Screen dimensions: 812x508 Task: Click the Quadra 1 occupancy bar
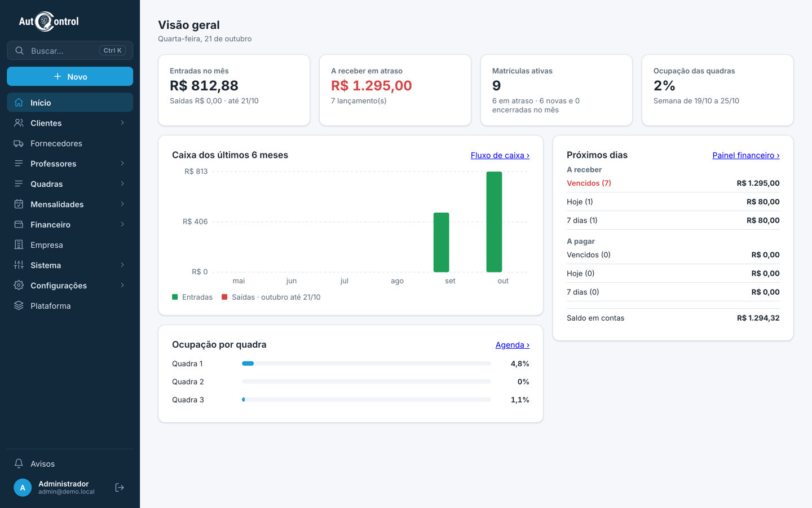(x=367, y=364)
